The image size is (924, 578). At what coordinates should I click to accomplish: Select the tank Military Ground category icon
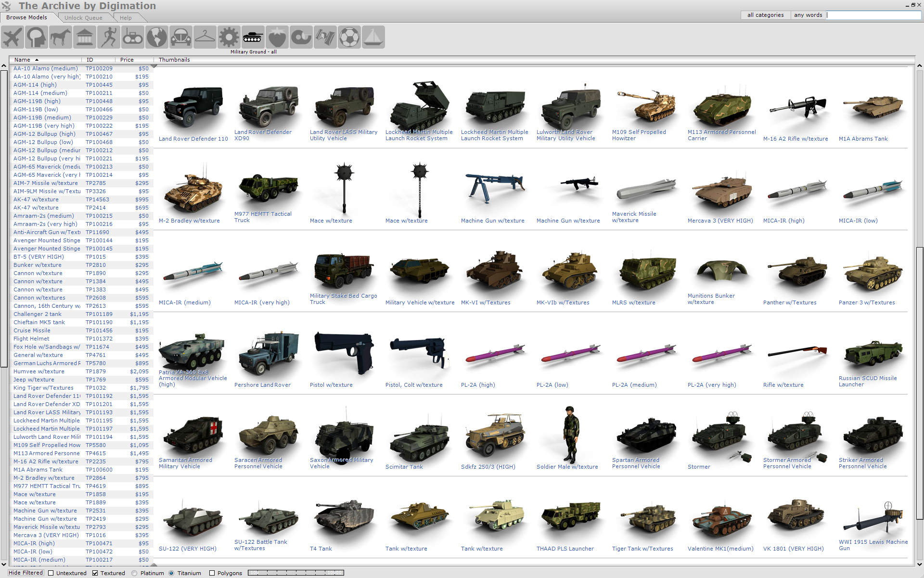(x=253, y=37)
